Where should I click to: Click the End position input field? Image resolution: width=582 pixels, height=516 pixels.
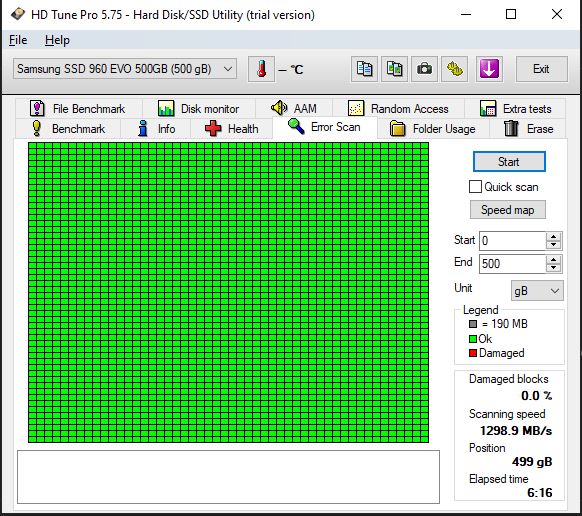point(512,264)
